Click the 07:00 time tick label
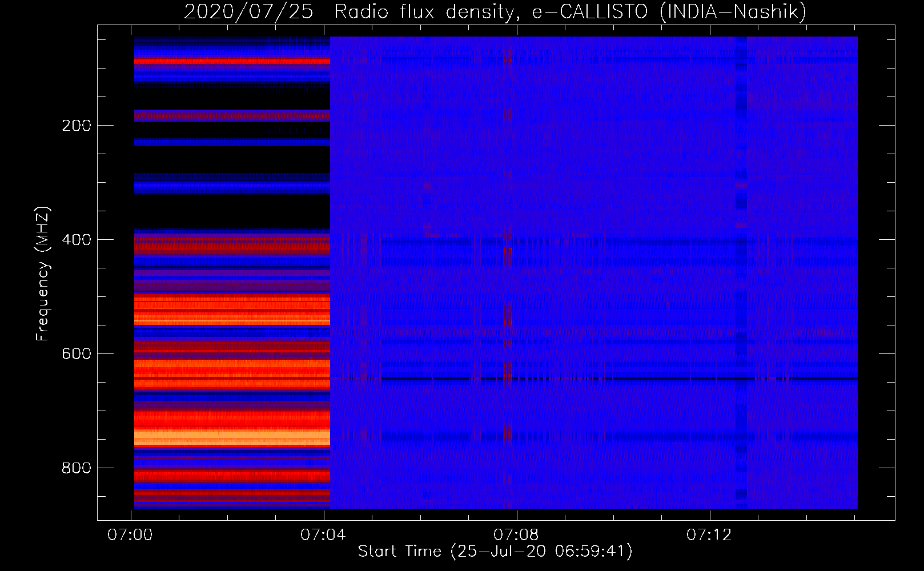Image resolution: width=924 pixels, height=571 pixels. click(130, 535)
